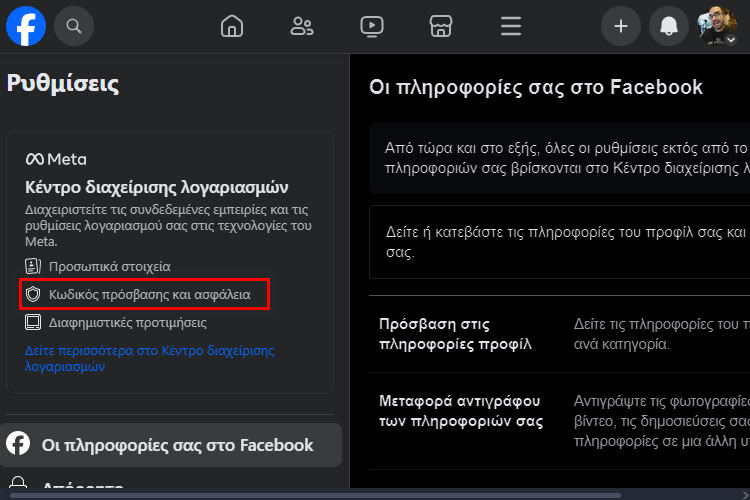Open the Friends icon
750x500 pixels.
point(302,26)
